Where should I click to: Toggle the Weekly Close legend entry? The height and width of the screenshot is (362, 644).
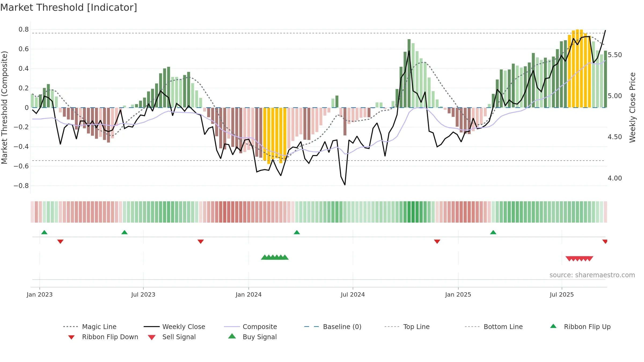174,327
